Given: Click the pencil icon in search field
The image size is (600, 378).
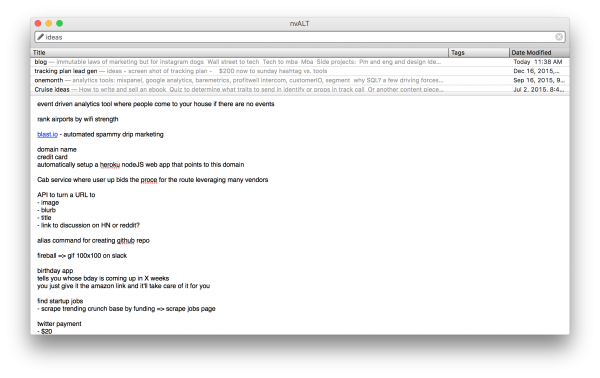Looking at the screenshot, I should pyautogui.click(x=40, y=37).
